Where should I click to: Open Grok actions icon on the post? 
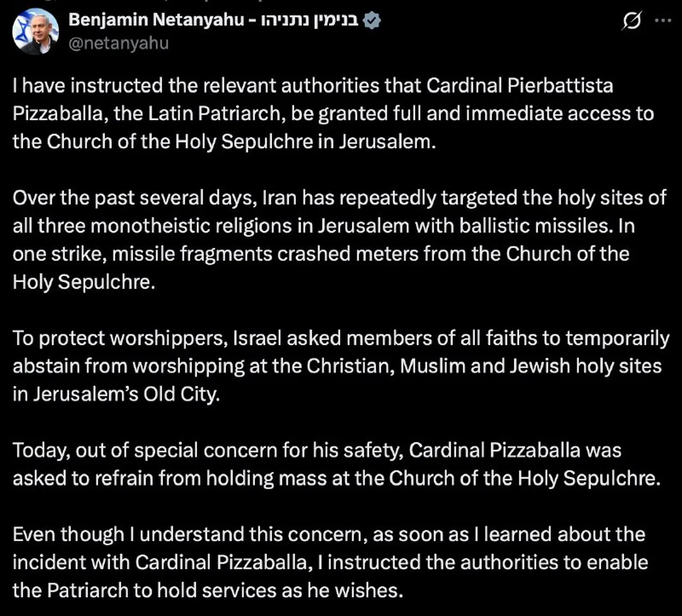[631, 22]
